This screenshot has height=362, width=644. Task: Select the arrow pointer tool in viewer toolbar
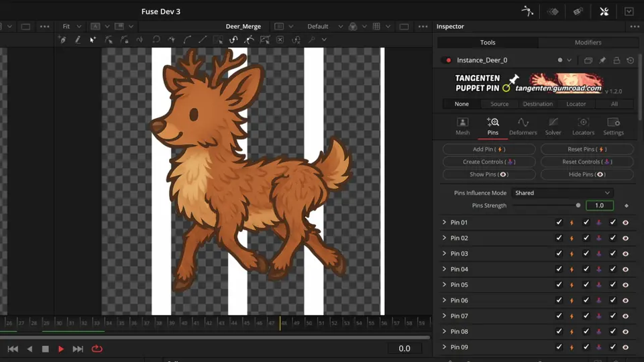tap(93, 40)
